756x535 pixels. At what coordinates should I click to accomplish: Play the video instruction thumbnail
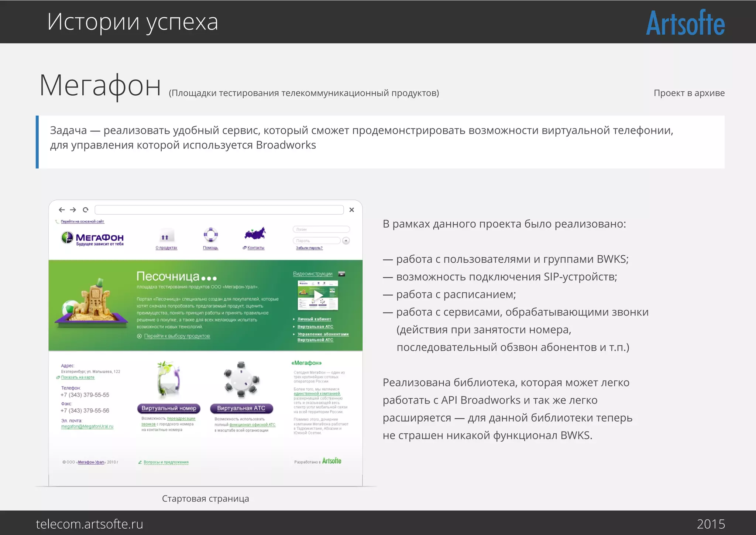[x=318, y=295]
